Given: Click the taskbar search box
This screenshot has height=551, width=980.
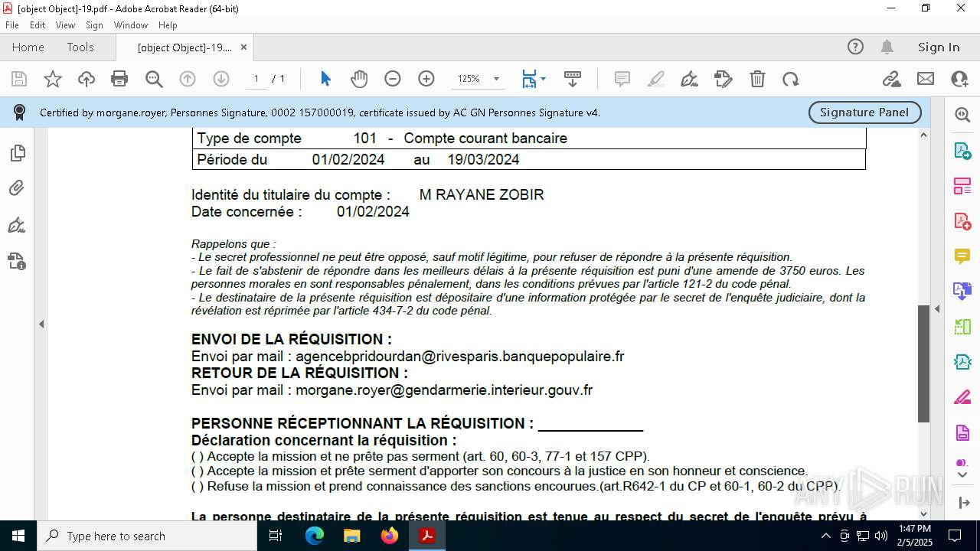Looking at the screenshot, I should [x=147, y=536].
